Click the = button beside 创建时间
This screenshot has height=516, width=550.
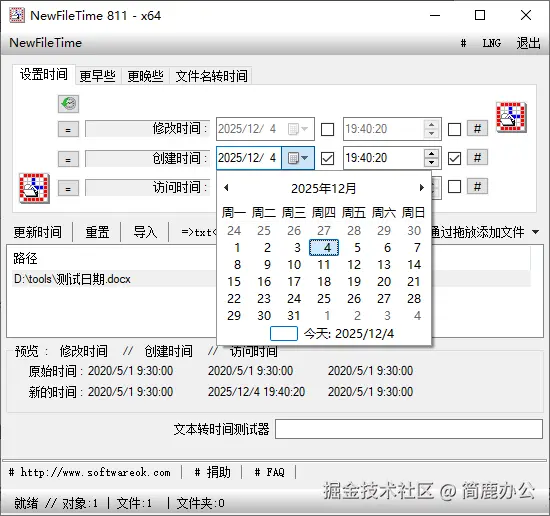(68, 160)
